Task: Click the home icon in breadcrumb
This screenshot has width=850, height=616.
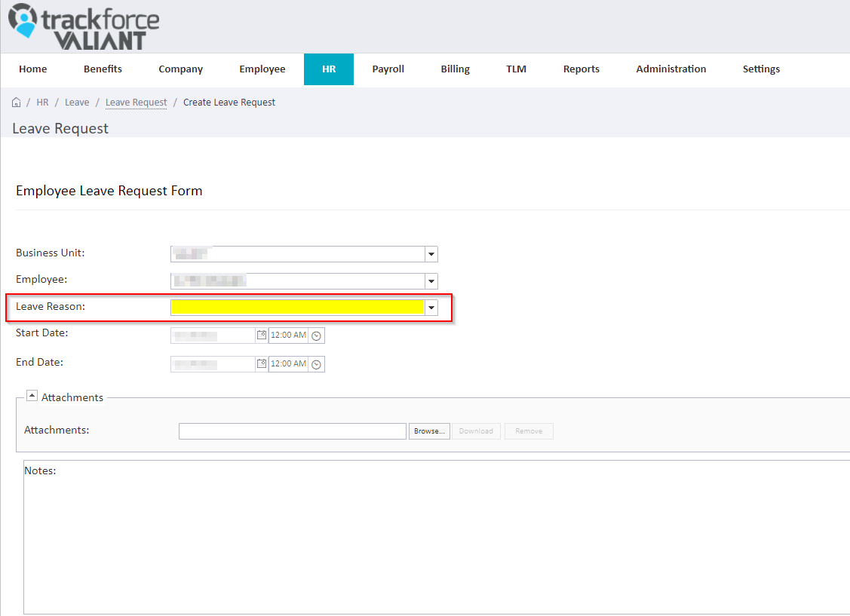Action: [x=17, y=103]
